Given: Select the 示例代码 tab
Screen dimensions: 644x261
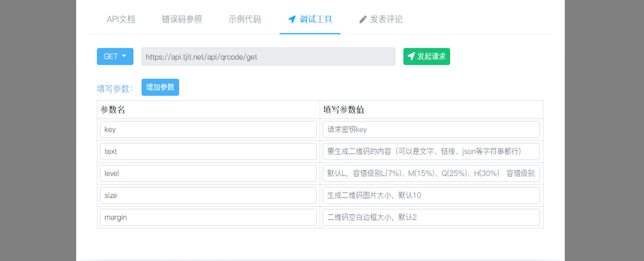Looking at the screenshot, I should click(x=245, y=20).
